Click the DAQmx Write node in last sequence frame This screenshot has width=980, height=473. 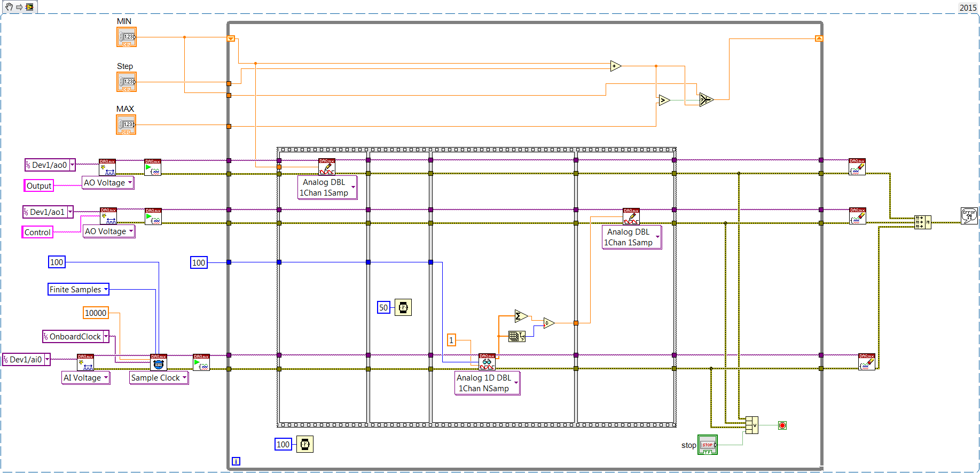631,216
